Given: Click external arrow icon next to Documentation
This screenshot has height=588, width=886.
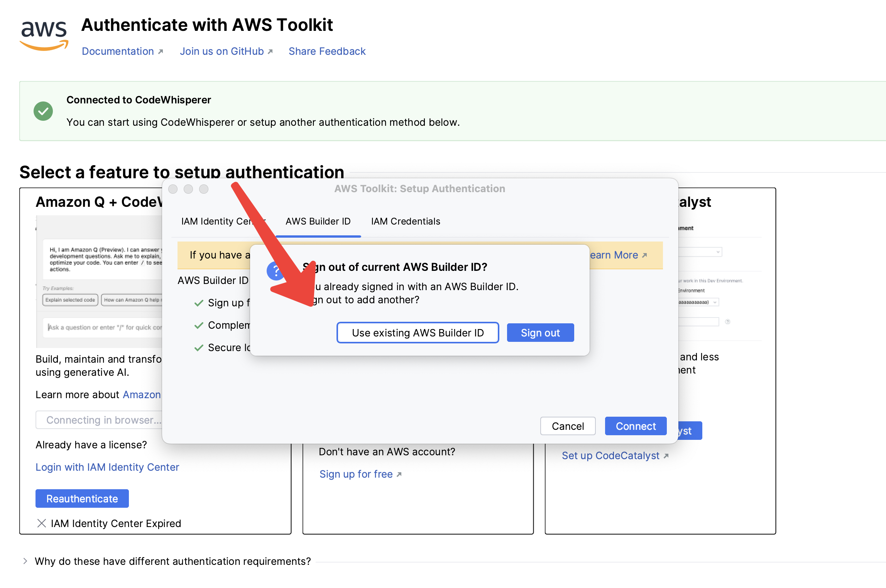Looking at the screenshot, I should pyautogui.click(x=161, y=52).
